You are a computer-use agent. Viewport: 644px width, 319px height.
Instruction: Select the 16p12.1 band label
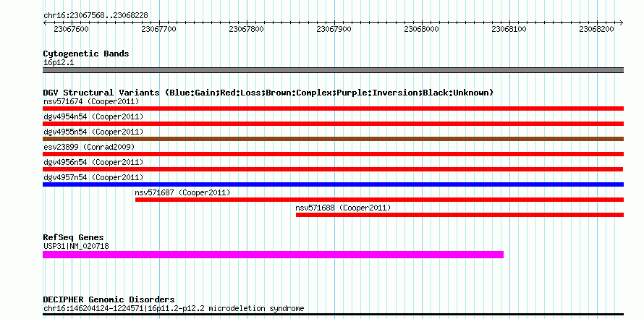coord(59,63)
